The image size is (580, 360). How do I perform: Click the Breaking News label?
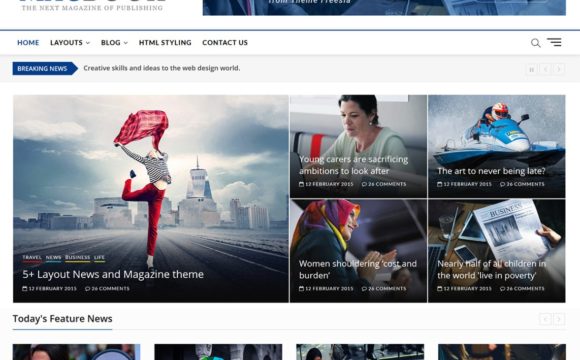point(45,68)
